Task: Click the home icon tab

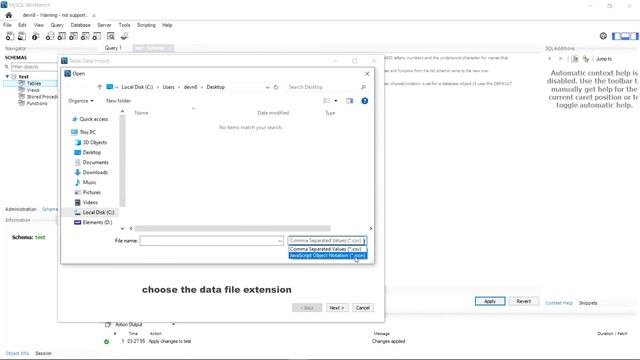Action: coord(9,15)
